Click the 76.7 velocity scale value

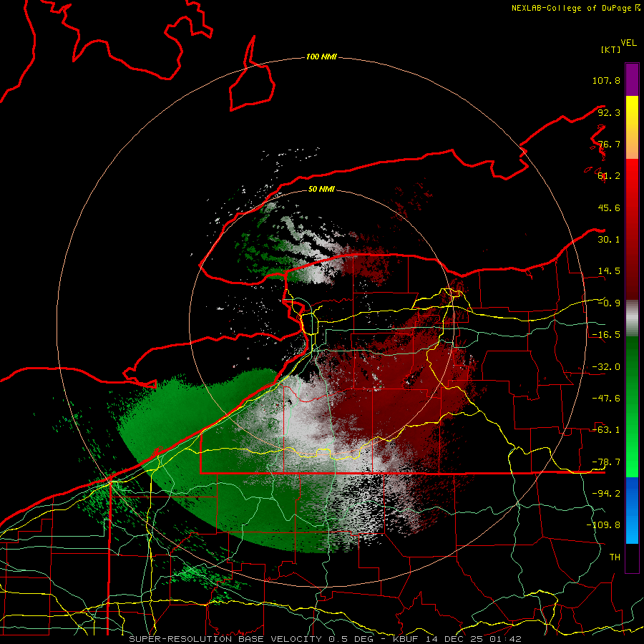coord(609,144)
